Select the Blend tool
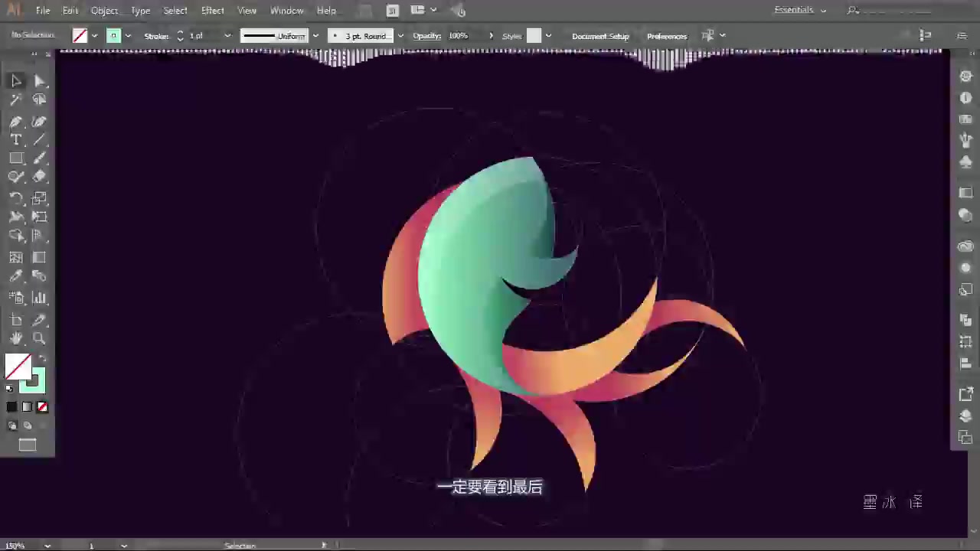Screen dimensions: 980x551 coord(40,276)
